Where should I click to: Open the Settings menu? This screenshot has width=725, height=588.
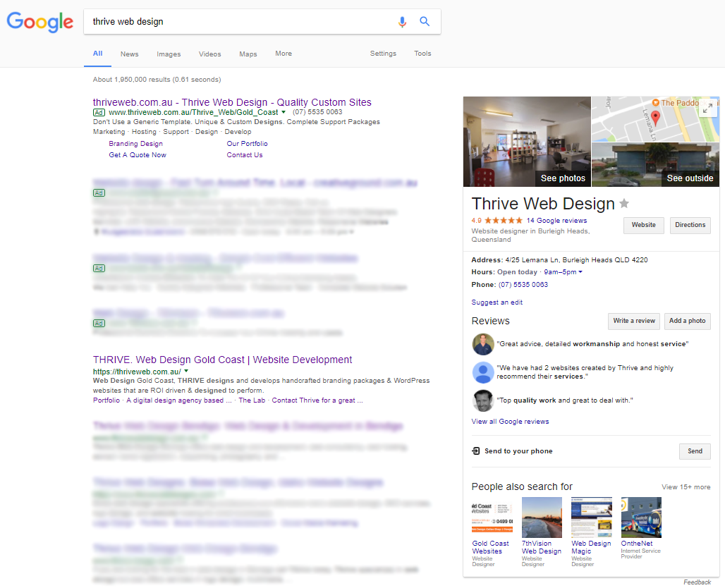click(x=383, y=54)
